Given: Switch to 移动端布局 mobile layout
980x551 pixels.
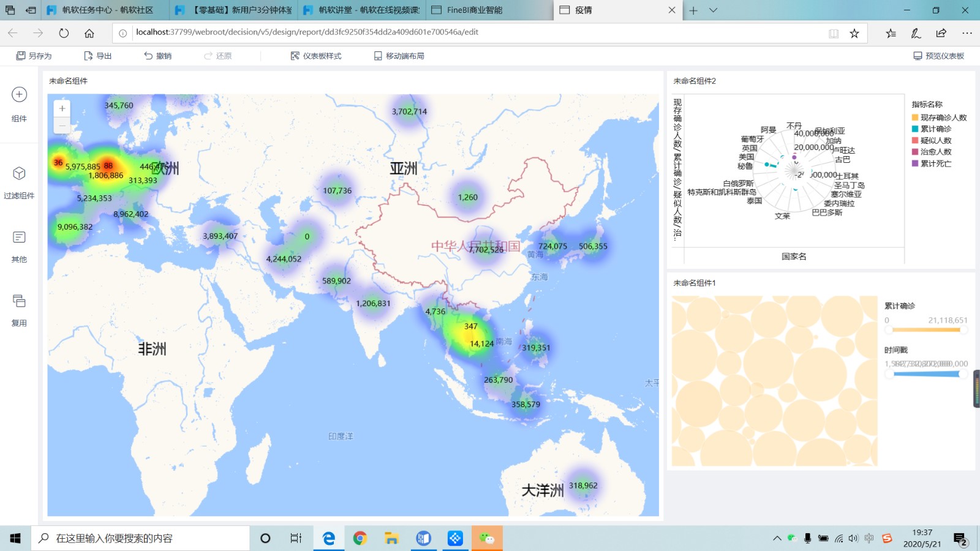Looking at the screenshot, I should point(399,56).
